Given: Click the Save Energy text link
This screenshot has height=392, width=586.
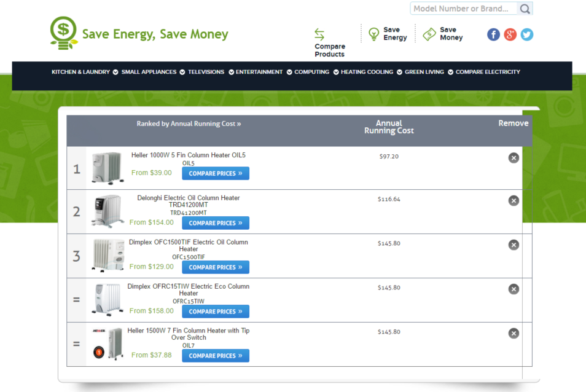Looking at the screenshot, I should (x=395, y=34).
